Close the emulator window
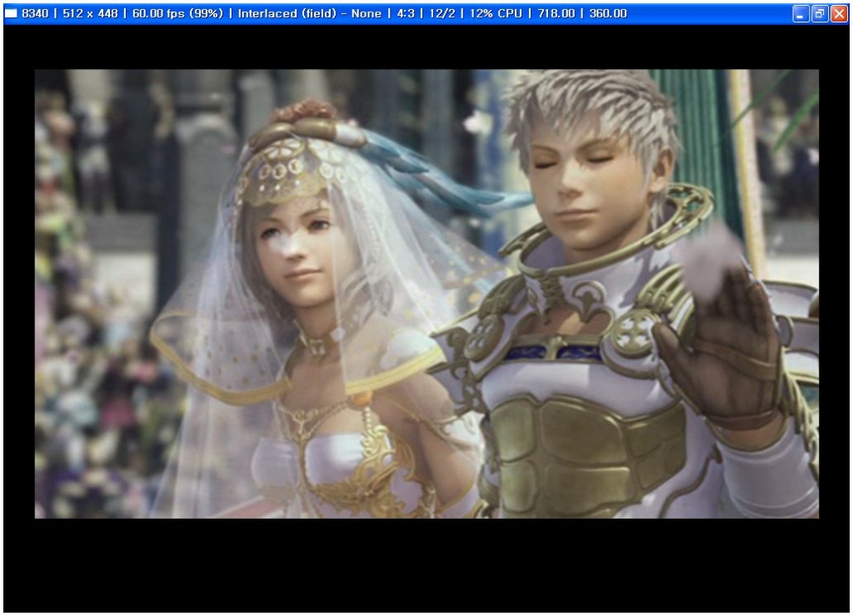Screen dimensions: 853x616 (839, 13)
